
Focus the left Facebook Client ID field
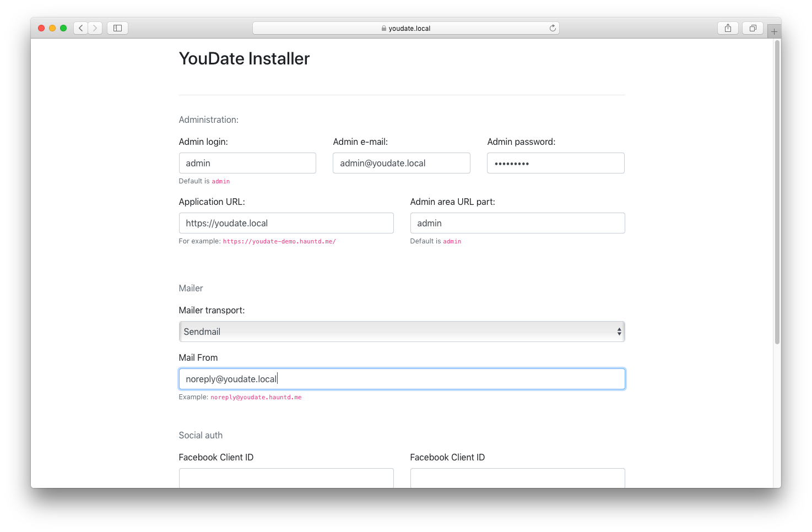[x=286, y=477]
